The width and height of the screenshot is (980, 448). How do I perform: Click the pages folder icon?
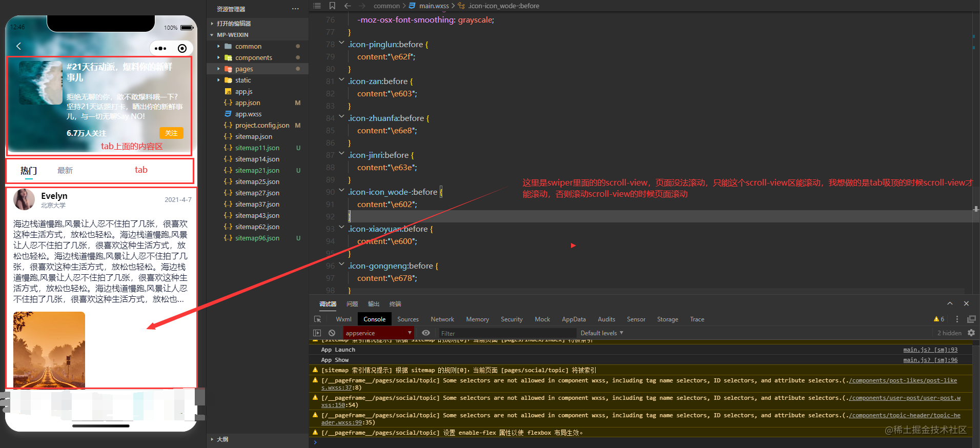pos(229,69)
